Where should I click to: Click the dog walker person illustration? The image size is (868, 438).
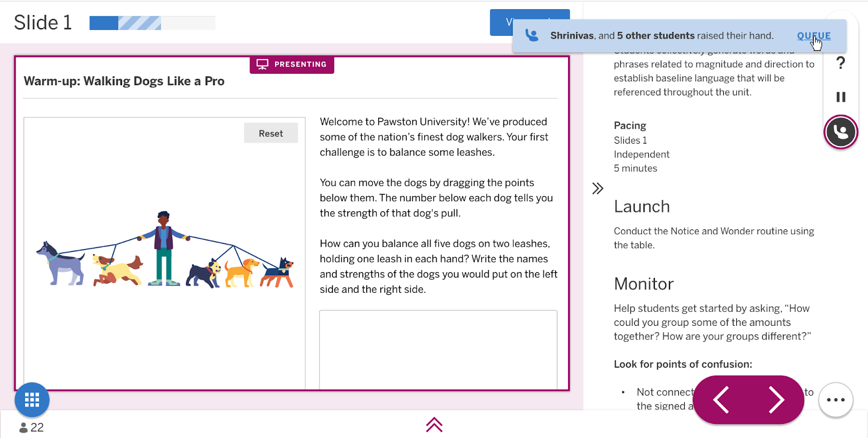tap(163, 249)
